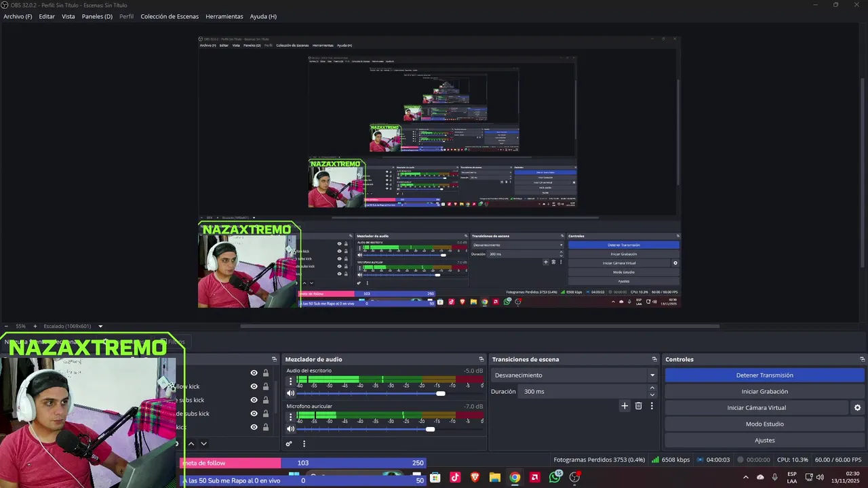Screen dimensions: 868x488
Task: Open Audio del escritorio three-dot options
Action: [x=291, y=381]
